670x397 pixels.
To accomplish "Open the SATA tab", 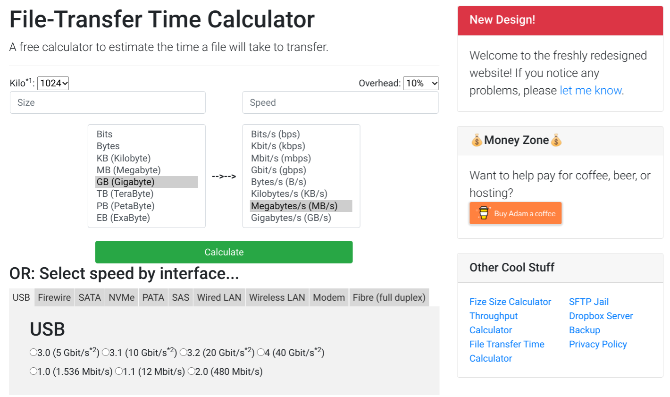I will pyautogui.click(x=89, y=297).
